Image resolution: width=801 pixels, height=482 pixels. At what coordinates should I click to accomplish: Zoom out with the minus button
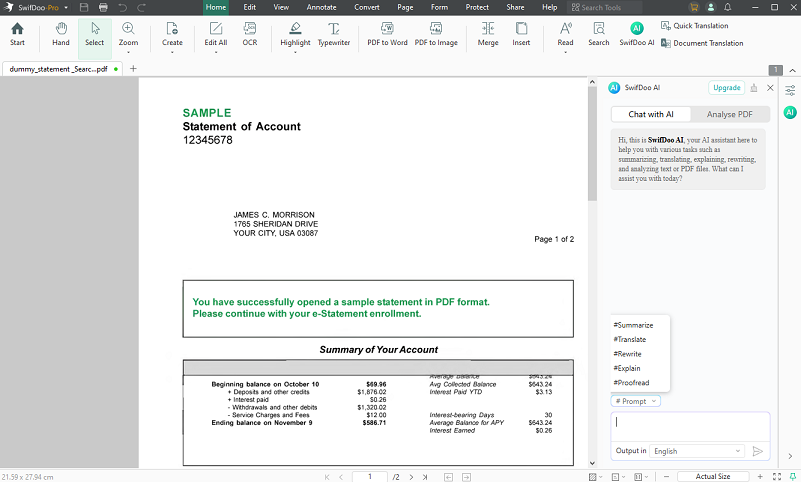pos(666,477)
